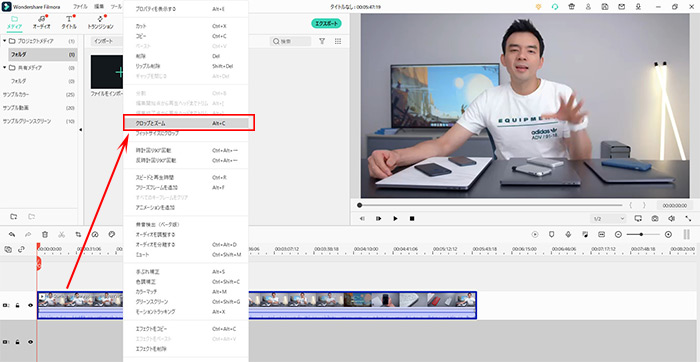Click the speed gauge icon

tap(95, 234)
